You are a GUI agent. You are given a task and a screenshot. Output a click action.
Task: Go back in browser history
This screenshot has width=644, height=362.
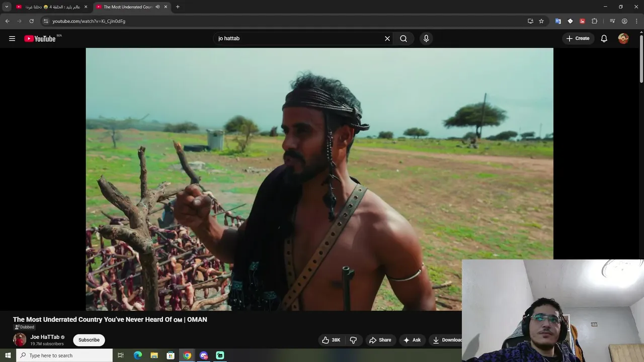[x=7, y=21]
